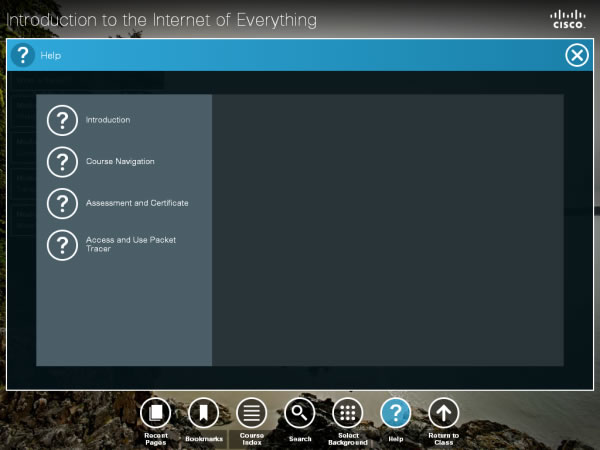Click question mark icon beside Introduction
The width and height of the screenshot is (600, 450).
(62, 120)
